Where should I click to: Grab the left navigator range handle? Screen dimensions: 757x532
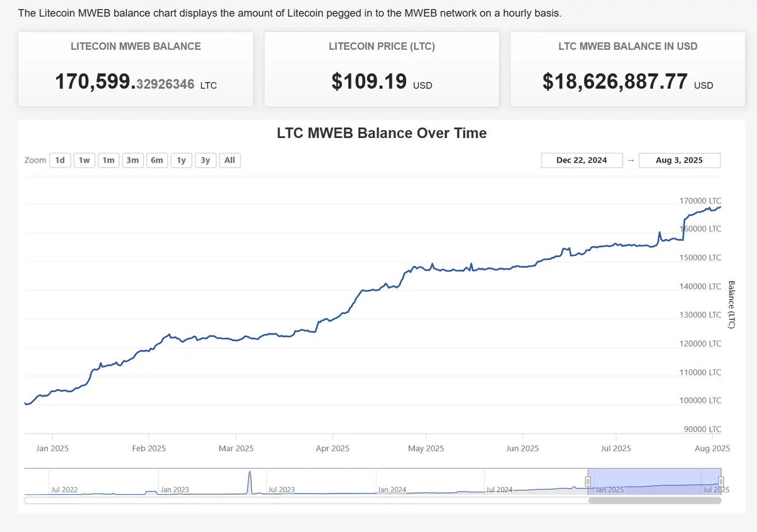588,482
